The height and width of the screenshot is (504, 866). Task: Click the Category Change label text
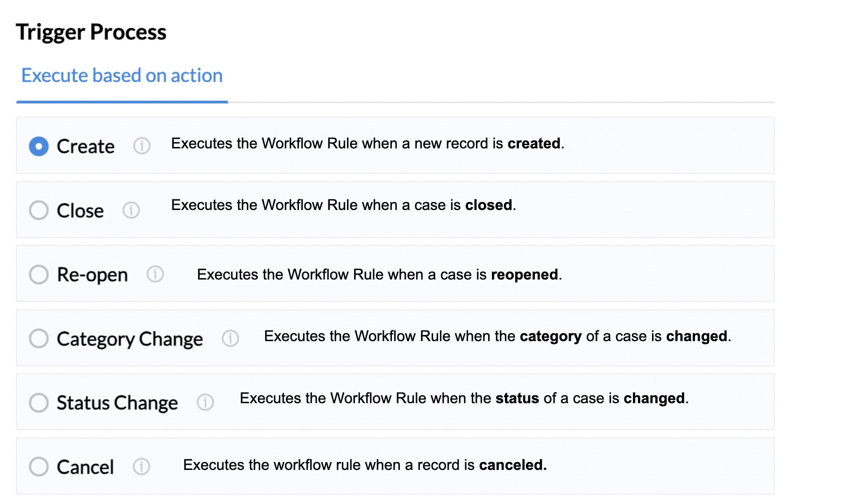point(130,339)
